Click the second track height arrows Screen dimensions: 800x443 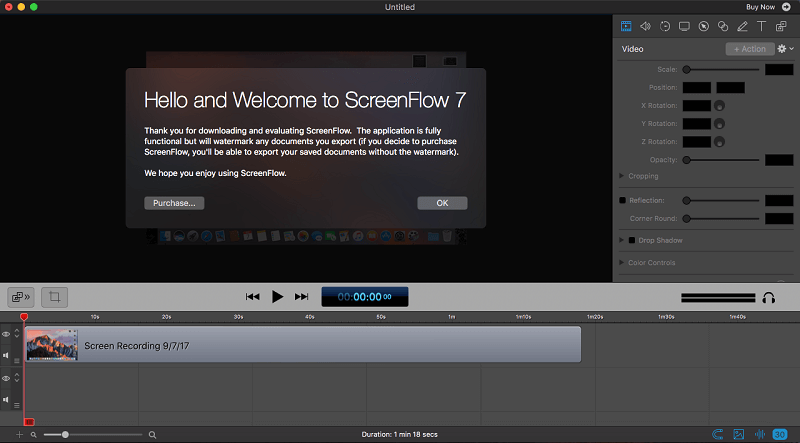pos(17,378)
